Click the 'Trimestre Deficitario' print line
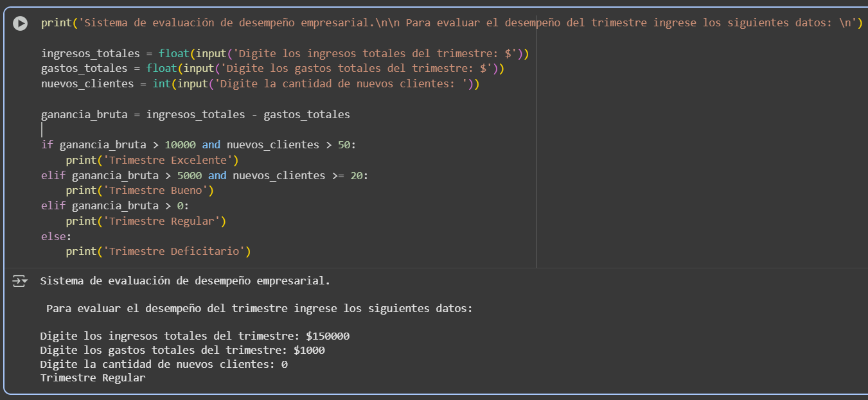This screenshot has width=868, height=400. 158,252
